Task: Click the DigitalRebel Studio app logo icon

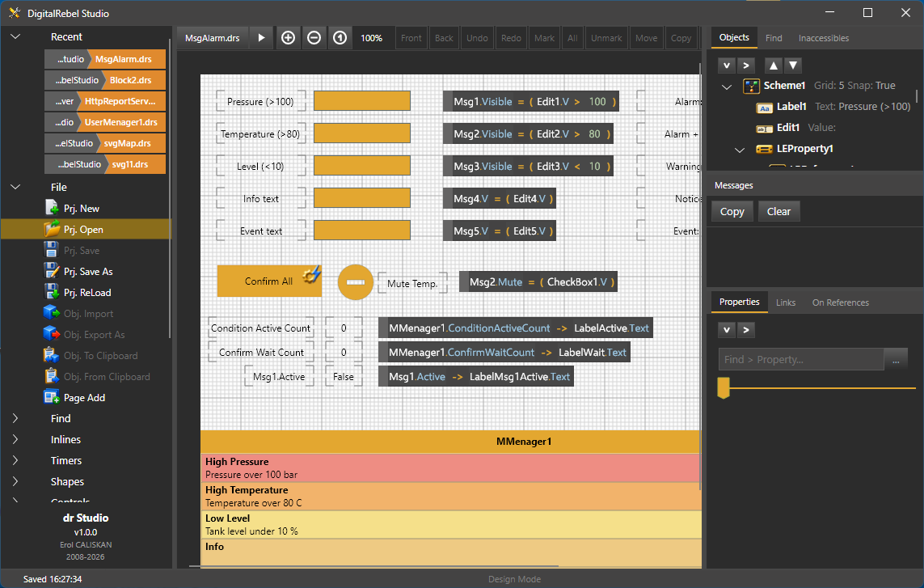Action: 15,13
